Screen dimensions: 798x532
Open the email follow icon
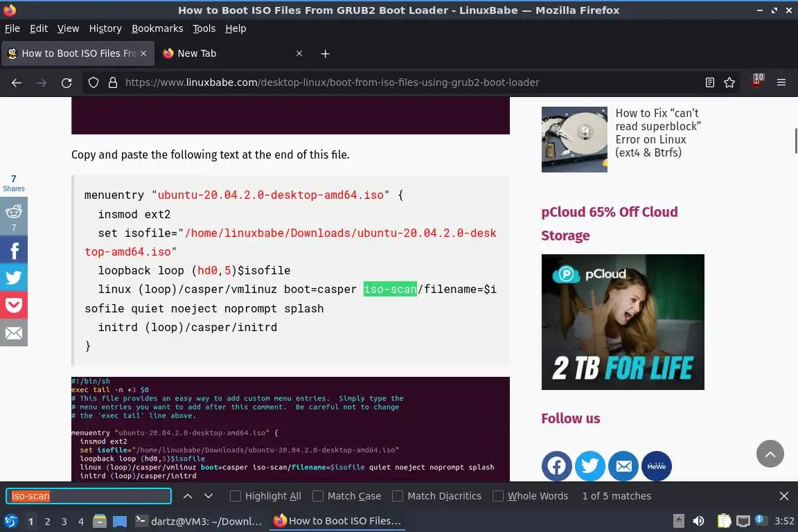(623, 465)
